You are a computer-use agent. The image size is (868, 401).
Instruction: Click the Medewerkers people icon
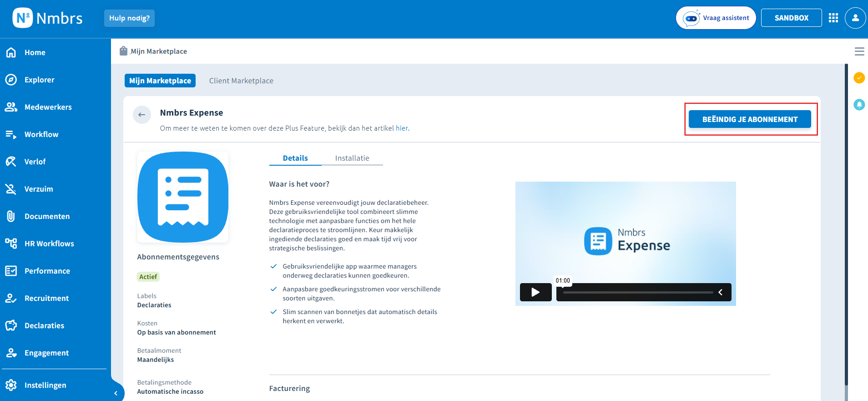click(11, 107)
